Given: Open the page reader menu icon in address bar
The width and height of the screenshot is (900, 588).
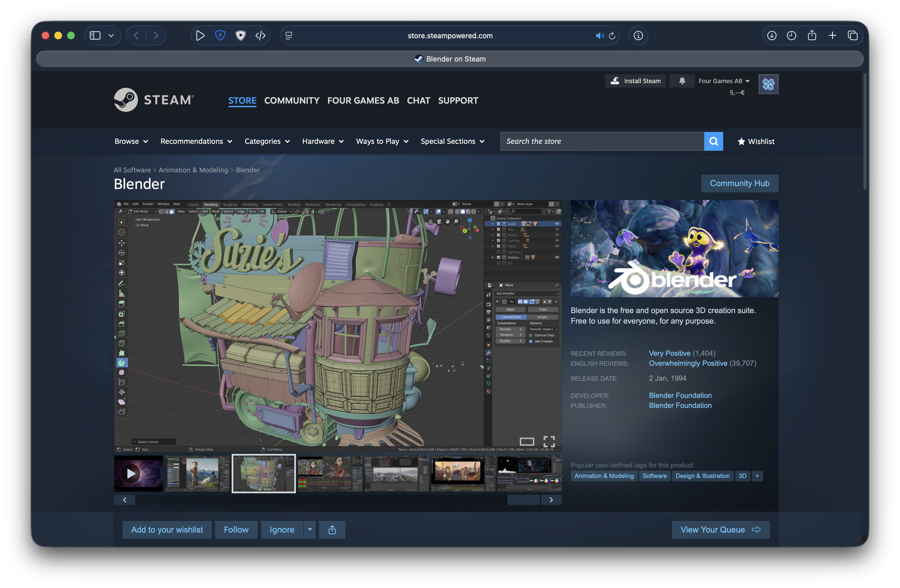Looking at the screenshot, I should click(289, 35).
